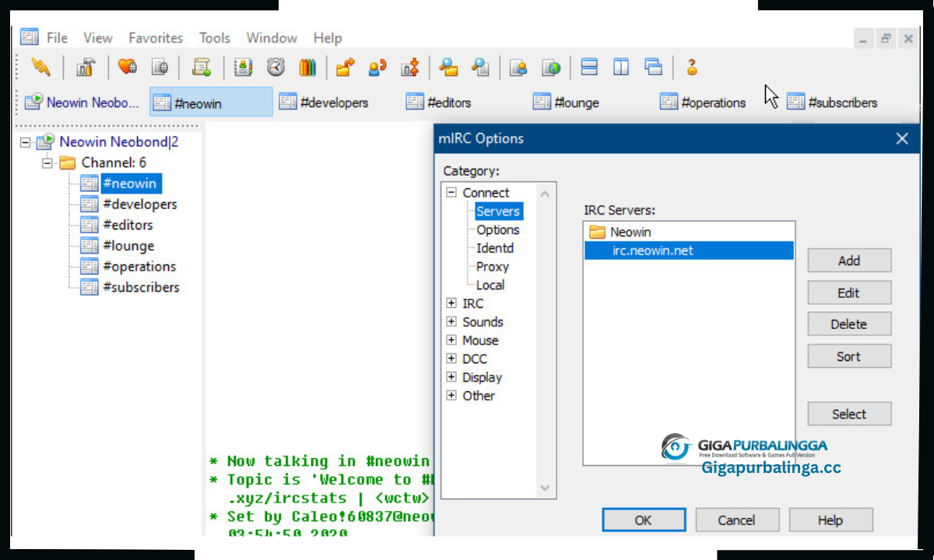934x560 pixels.
Task: Expand the DCC category
Action: (451, 359)
